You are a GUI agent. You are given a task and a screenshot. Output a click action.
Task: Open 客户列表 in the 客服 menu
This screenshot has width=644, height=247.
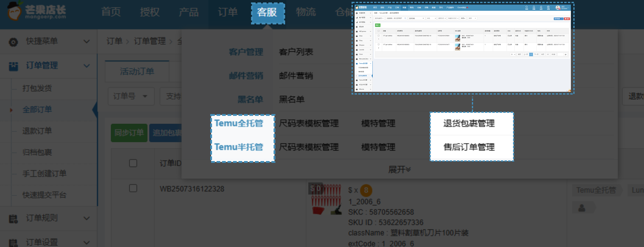[296, 52]
